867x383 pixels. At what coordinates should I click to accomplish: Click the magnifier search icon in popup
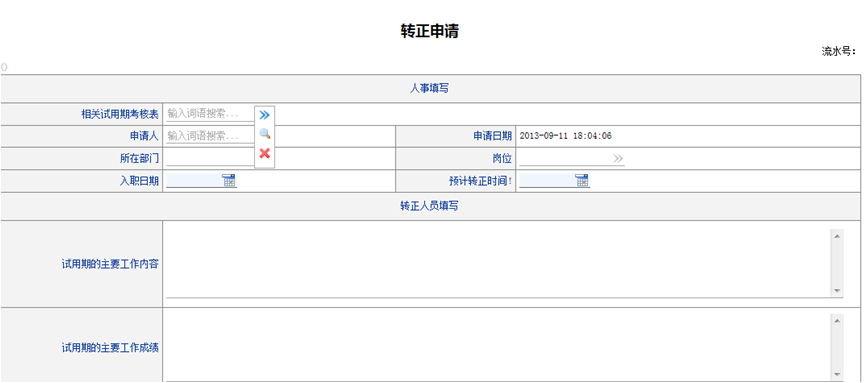[x=264, y=134]
